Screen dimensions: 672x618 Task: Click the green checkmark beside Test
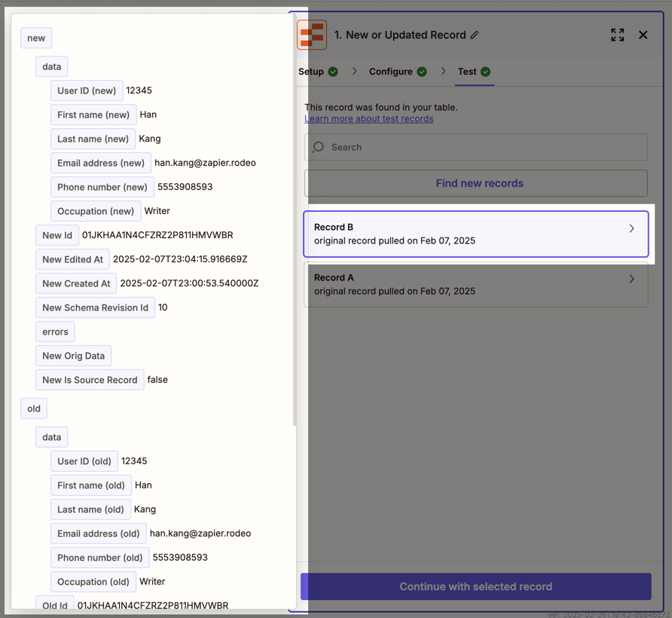486,72
